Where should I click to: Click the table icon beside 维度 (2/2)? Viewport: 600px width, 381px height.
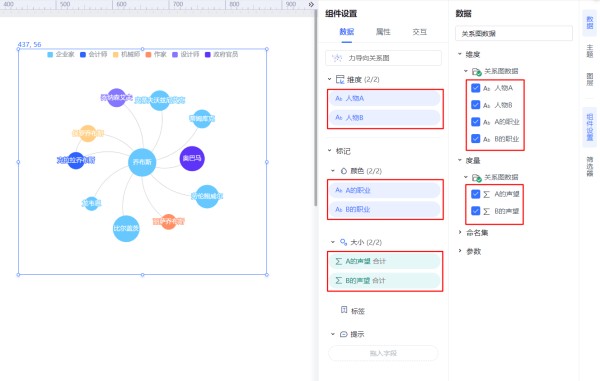(x=340, y=79)
